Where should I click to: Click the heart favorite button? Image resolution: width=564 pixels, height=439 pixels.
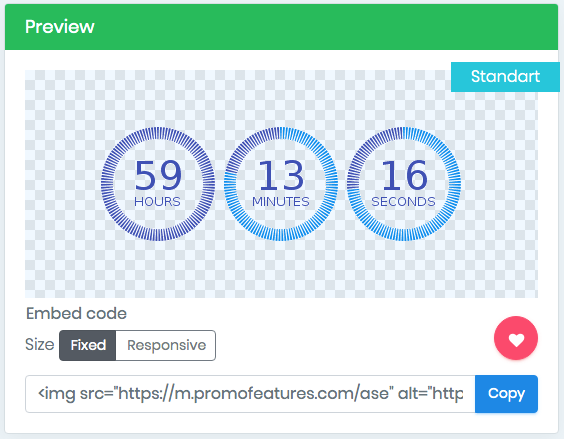(516, 338)
